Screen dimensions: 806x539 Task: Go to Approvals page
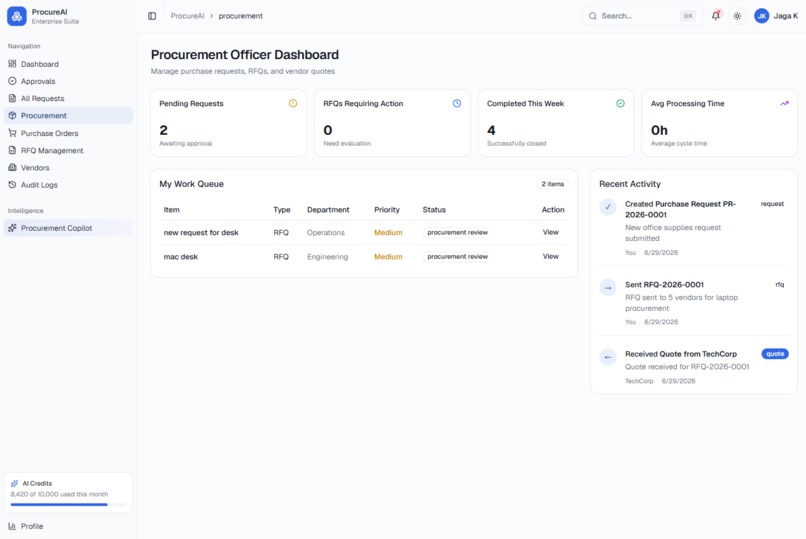(68, 81)
